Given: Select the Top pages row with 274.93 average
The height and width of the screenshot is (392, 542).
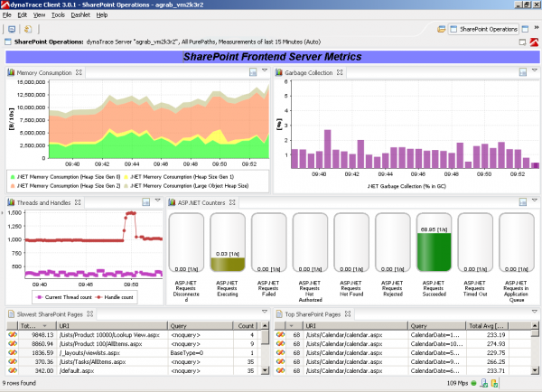Looking at the screenshot, I should (402, 343).
